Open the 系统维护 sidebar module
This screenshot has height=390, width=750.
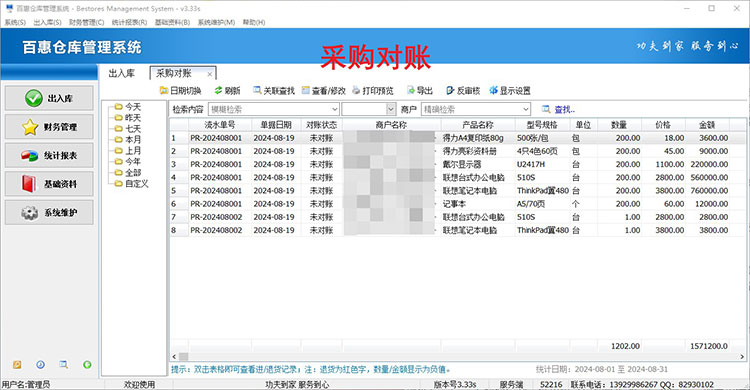tap(49, 212)
